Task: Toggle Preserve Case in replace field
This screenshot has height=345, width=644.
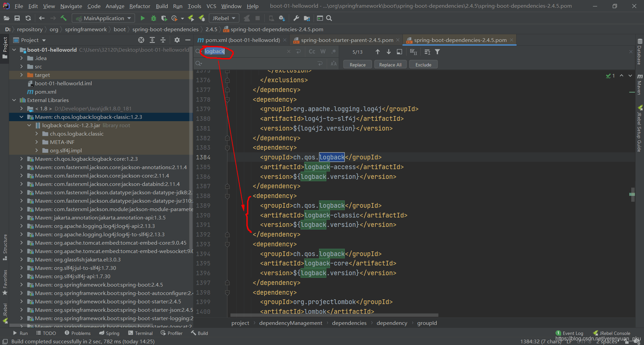Action: pos(334,63)
